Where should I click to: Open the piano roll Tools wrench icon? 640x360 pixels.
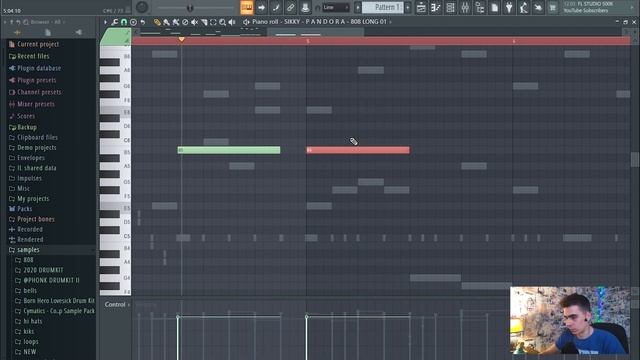(x=115, y=22)
